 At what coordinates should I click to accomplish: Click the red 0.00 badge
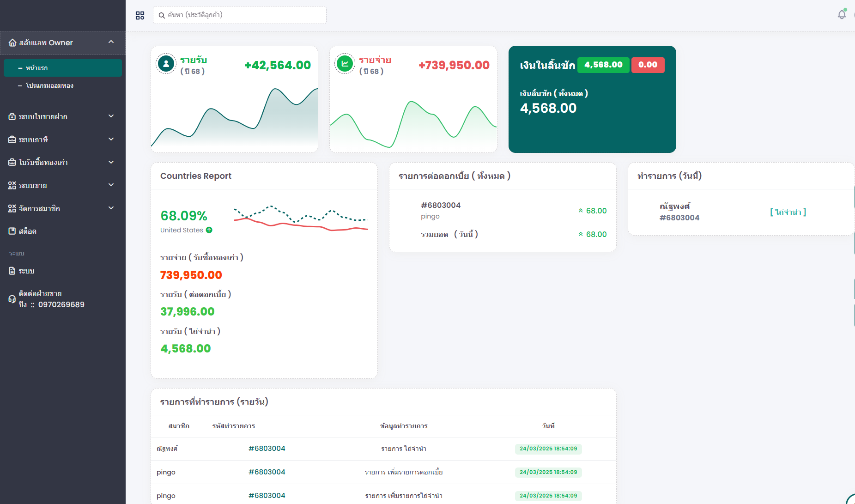648,65
